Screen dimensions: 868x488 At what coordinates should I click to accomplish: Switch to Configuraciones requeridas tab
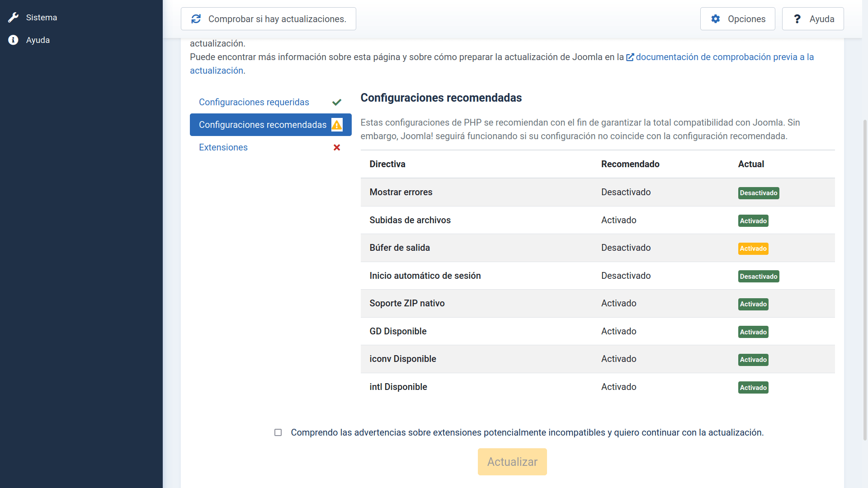(x=270, y=102)
